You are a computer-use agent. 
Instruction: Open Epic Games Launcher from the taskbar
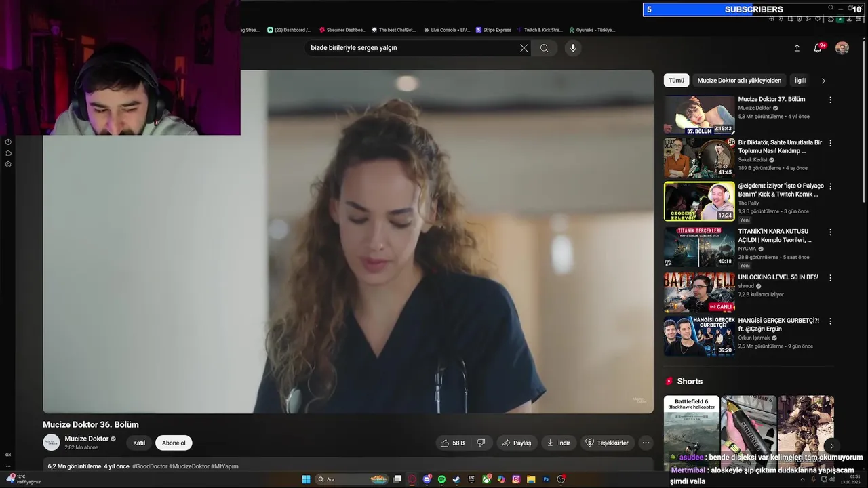[x=471, y=479]
